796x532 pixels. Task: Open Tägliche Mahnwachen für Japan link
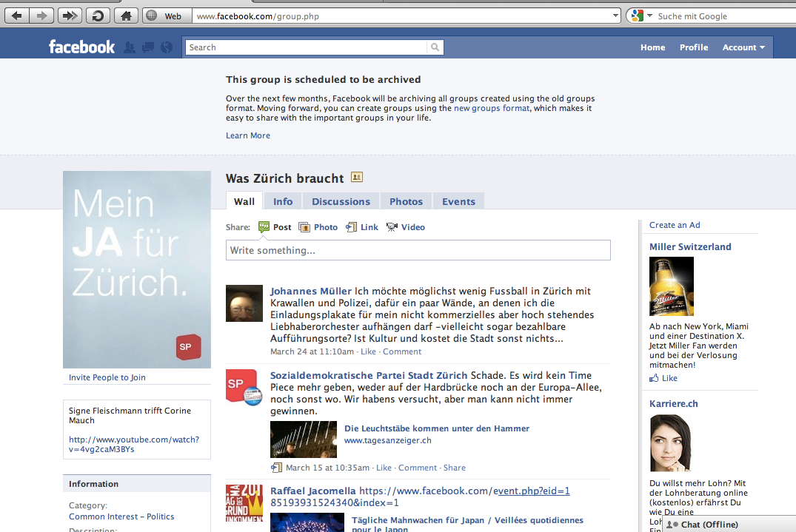[467, 525]
